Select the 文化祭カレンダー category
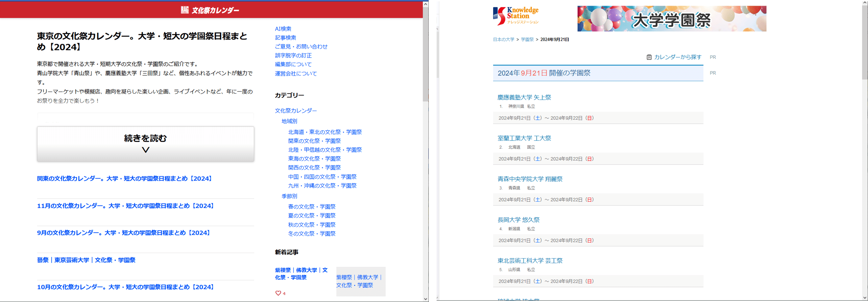 point(296,111)
